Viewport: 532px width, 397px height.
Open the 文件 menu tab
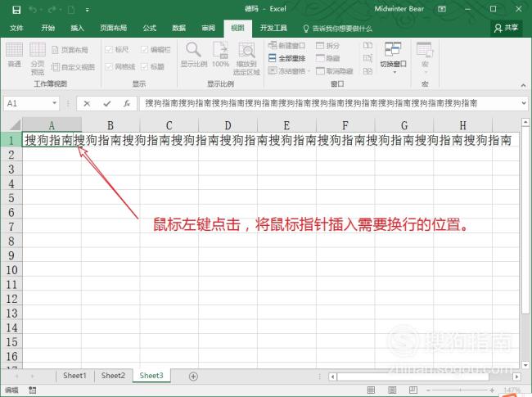tap(16, 28)
